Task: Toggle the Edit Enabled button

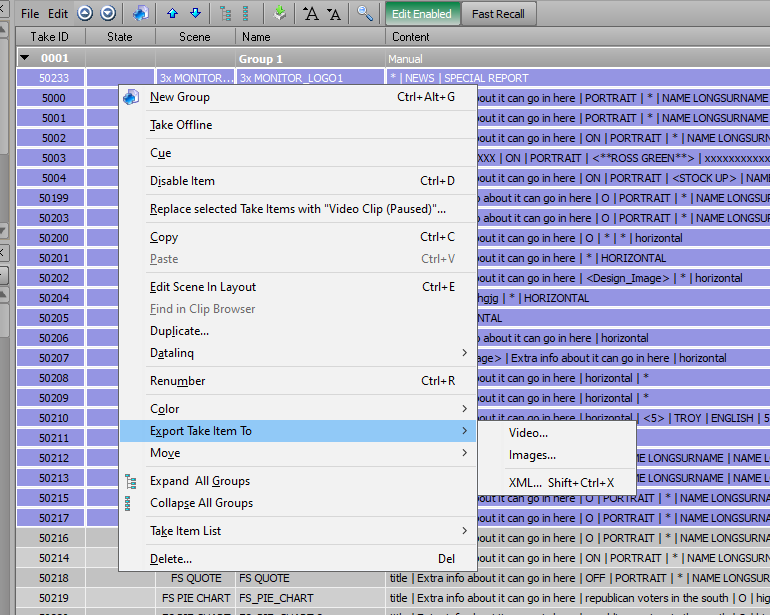Action: coord(422,14)
